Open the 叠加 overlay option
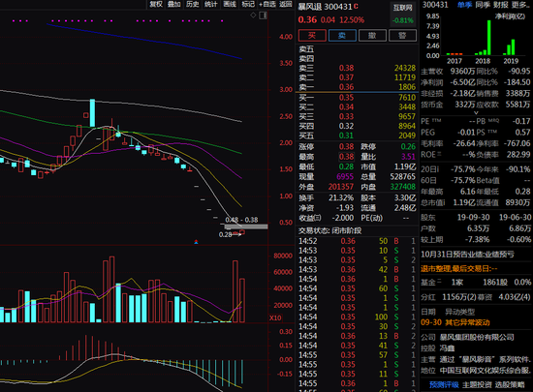The image size is (533, 392). [x=174, y=4]
